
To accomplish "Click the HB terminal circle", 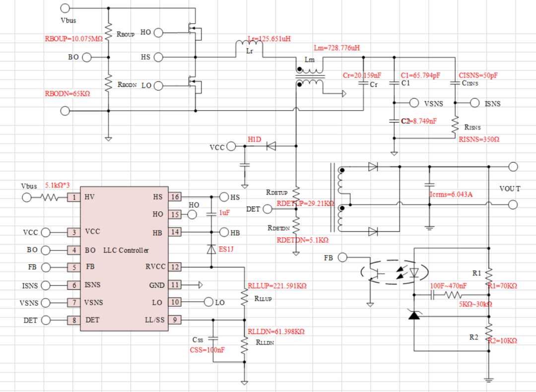I will (224, 232).
